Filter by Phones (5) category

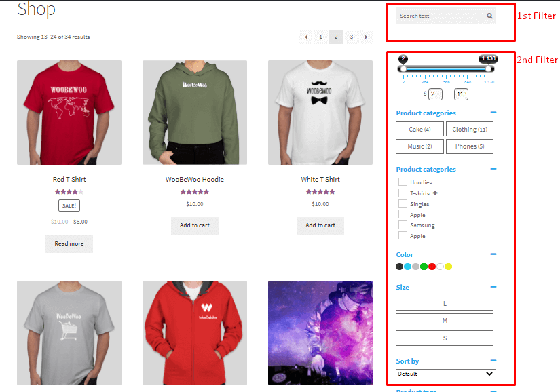pyautogui.click(x=470, y=146)
